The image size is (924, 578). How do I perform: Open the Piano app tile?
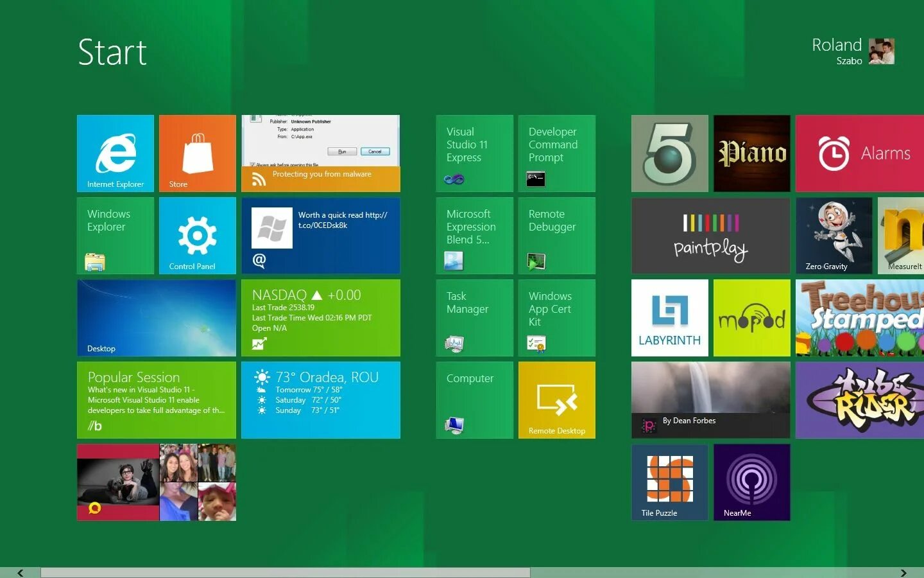point(752,153)
